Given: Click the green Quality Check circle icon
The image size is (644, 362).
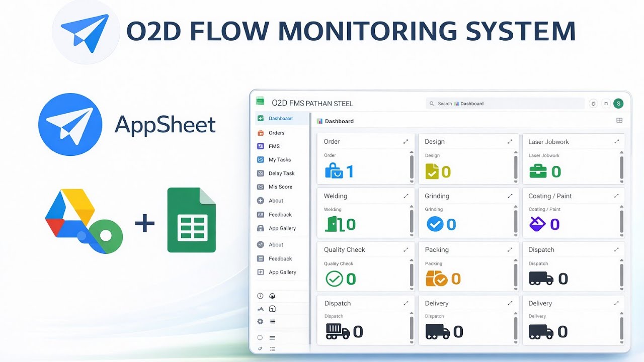Looking at the screenshot, I should point(334,279).
